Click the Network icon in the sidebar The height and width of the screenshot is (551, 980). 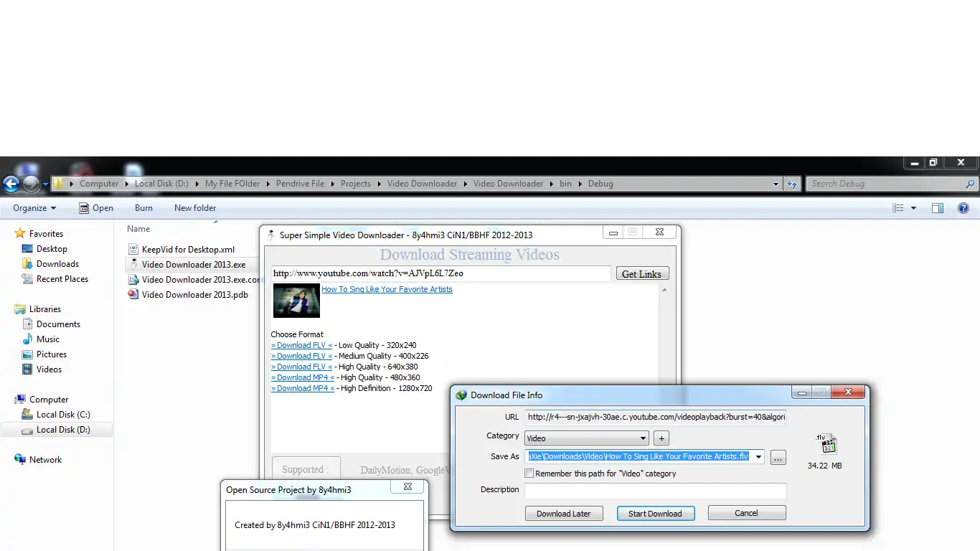pos(20,459)
